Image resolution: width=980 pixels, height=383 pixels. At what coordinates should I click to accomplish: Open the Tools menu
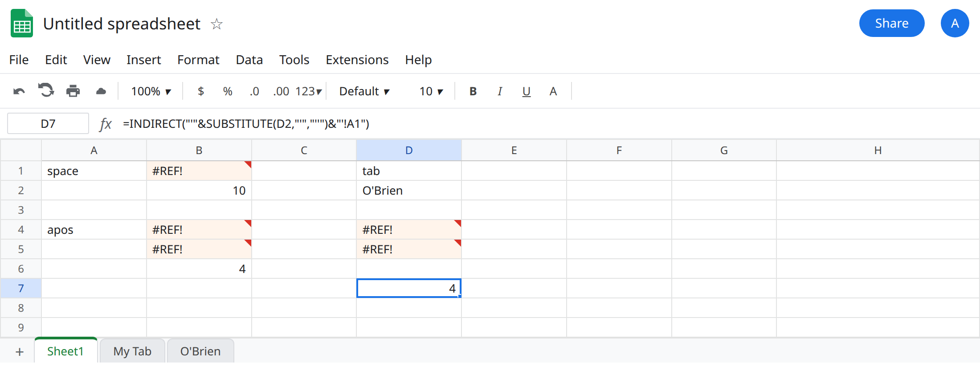tap(294, 60)
